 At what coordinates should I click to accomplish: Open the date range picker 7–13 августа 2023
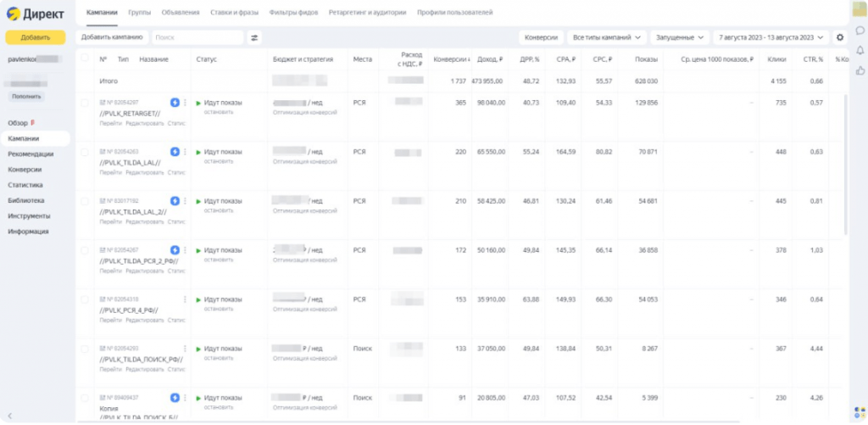771,37
